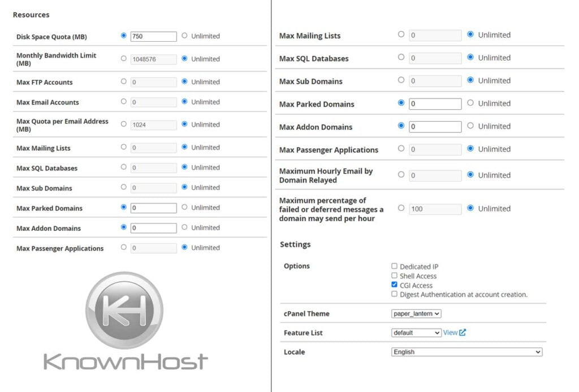The image size is (579, 392).
Task: Right panel: click Max SQL Databases value field
Action: (435, 58)
